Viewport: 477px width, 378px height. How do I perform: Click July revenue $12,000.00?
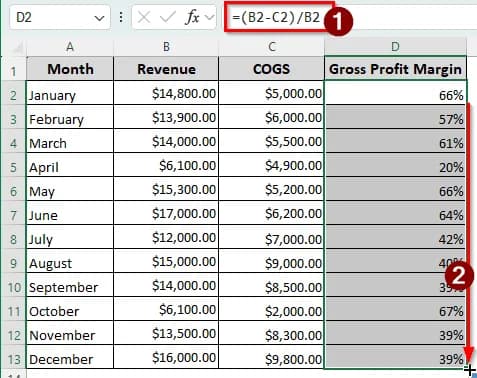[166, 237]
